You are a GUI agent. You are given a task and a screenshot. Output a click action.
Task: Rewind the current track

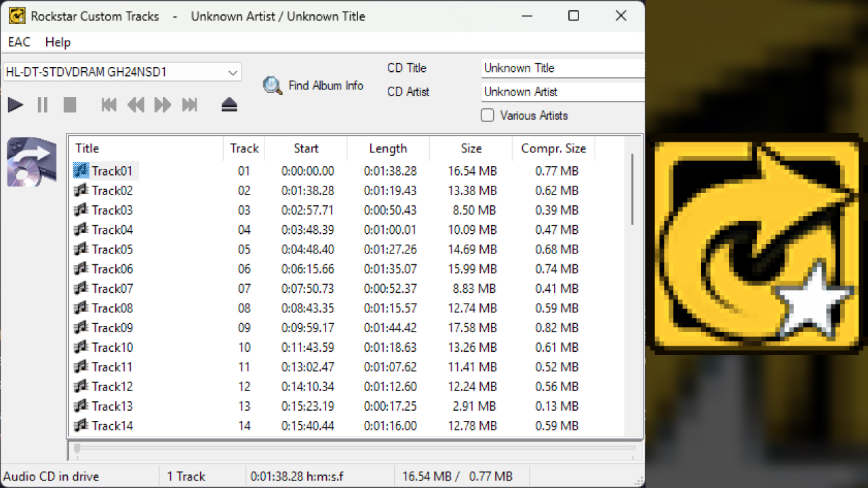pyautogui.click(x=136, y=105)
